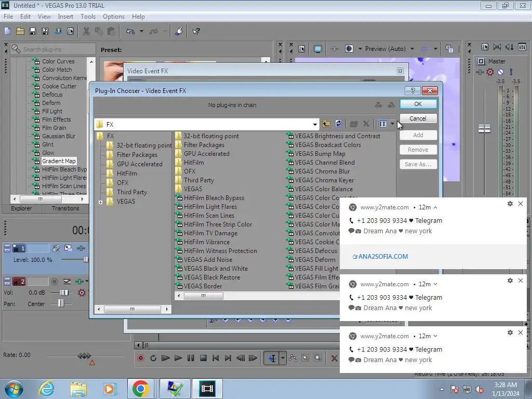Select the GPU Accelerated tree folder
Screen dimensions: 532x399
139,164
